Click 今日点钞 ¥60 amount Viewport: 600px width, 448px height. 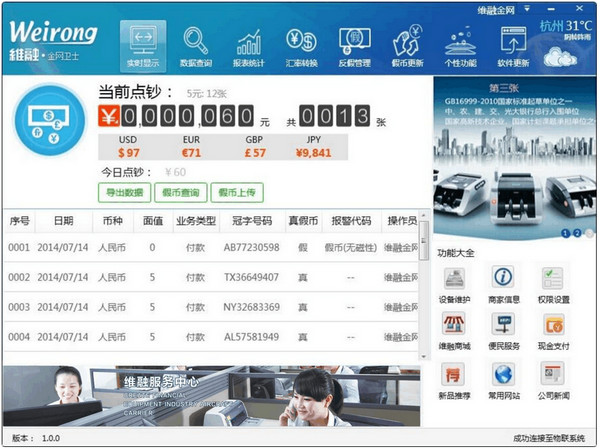175,173
